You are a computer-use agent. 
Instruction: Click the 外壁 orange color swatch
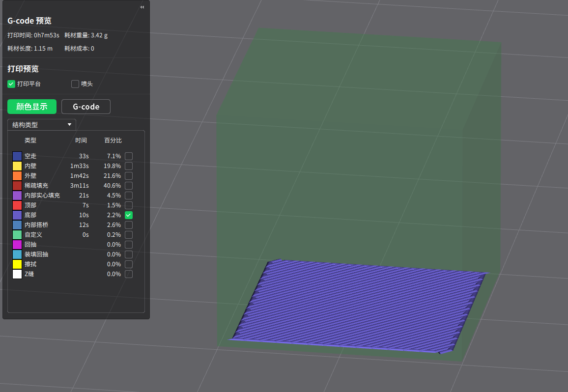[x=17, y=176]
